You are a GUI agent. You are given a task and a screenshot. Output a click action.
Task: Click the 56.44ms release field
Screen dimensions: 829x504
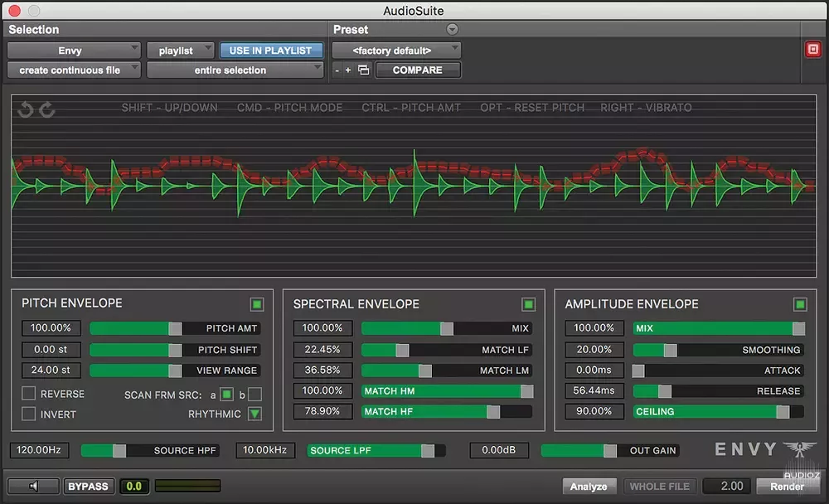594,390
